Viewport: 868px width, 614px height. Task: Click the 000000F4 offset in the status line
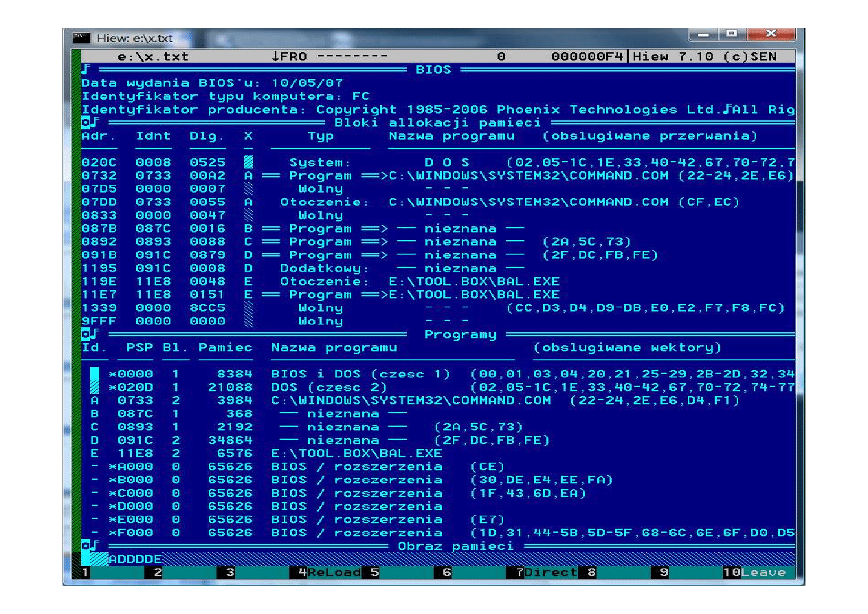[588, 57]
